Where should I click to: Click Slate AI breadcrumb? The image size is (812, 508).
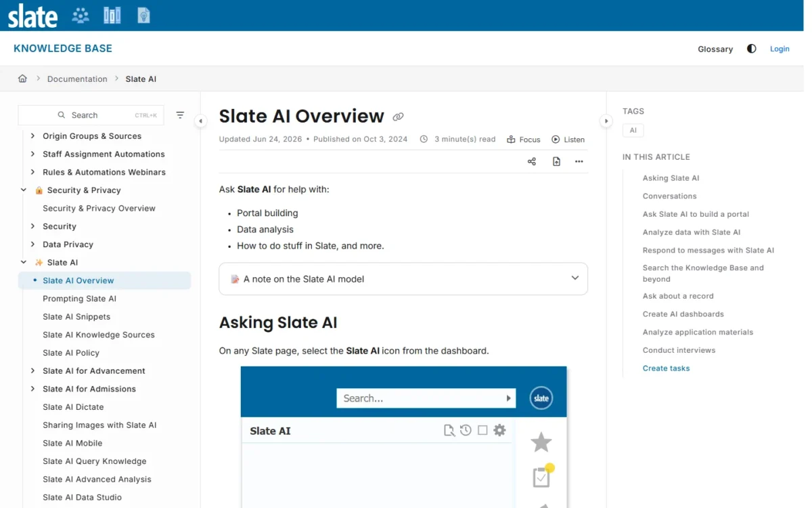pyautogui.click(x=141, y=79)
